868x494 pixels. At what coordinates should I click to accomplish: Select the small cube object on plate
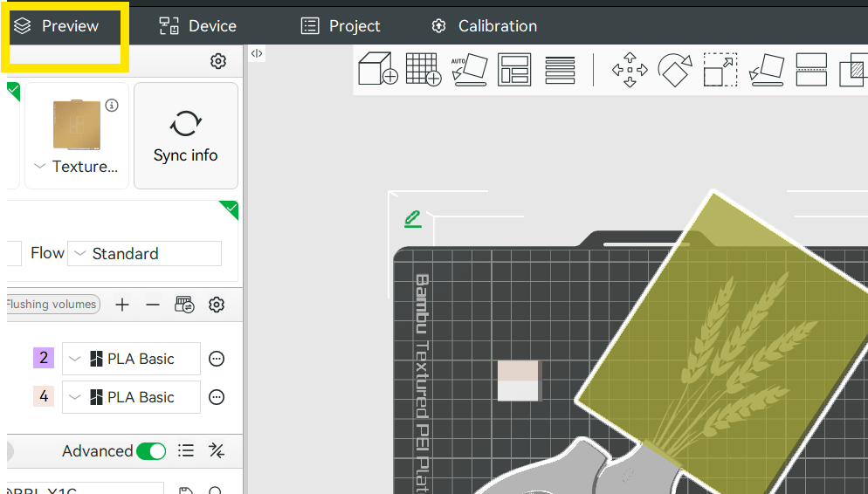point(520,381)
